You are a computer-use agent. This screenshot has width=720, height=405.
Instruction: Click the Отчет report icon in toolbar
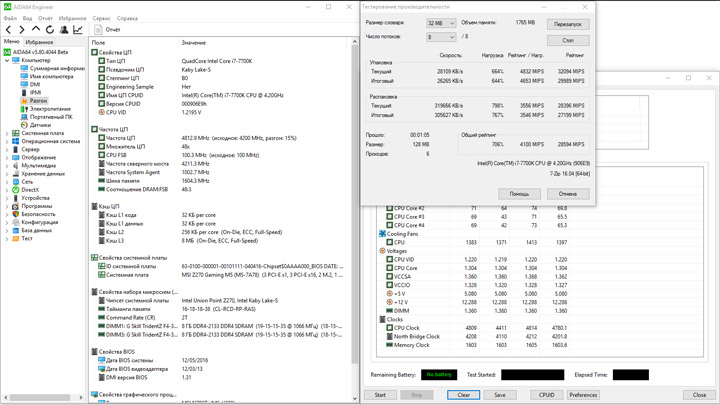coord(98,30)
